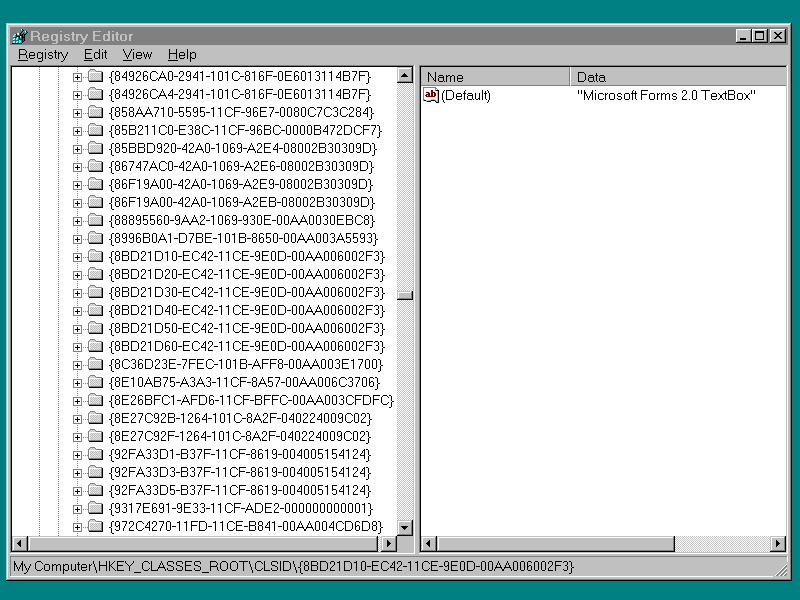The image size is (800, 600).
Task: Click the tree pane vertical scrollbar thumb
Action: [405, 295]
